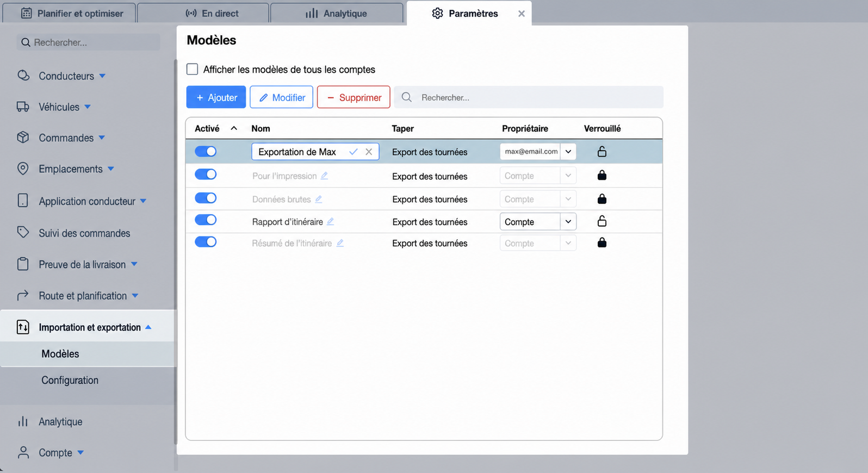The width and height of the screenshot is (868, 473).
Task: Expand the Commandes menu arrow
Action: (x=102, y=138)
